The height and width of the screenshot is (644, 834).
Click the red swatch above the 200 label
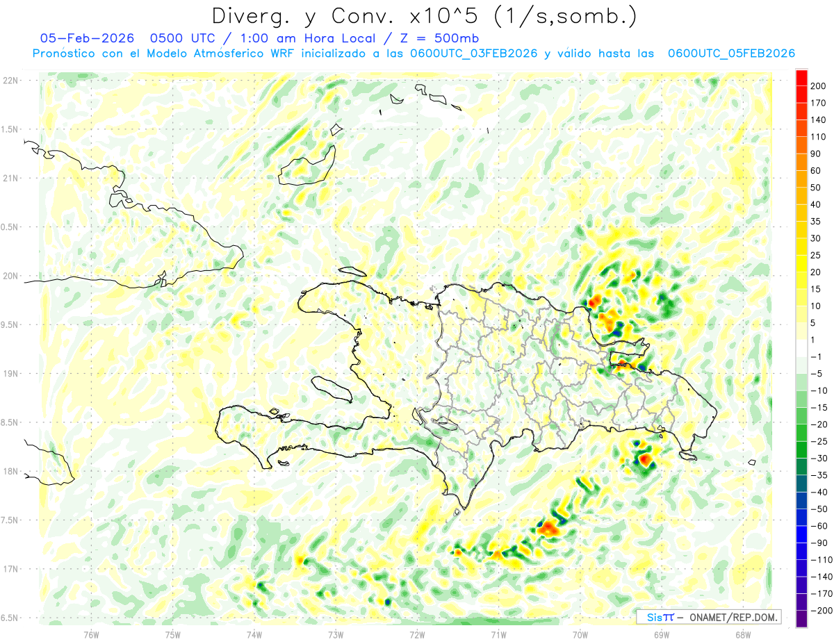point(801,78)
